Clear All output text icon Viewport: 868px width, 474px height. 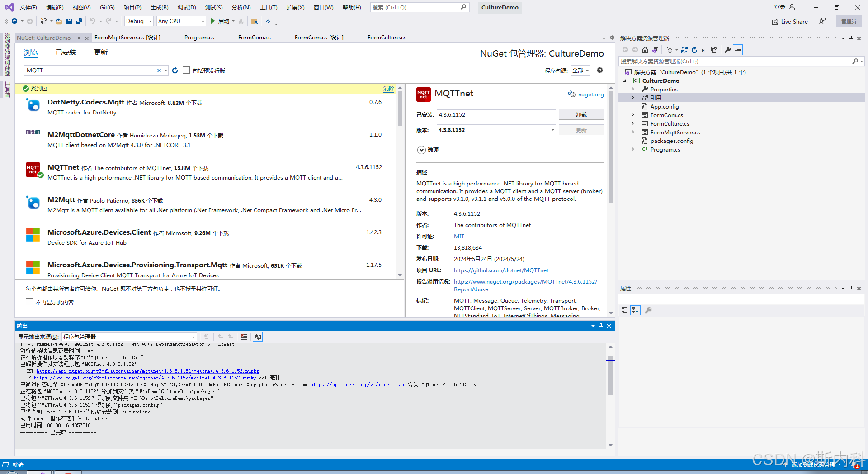pyautogui.click(x=244, y=337)
